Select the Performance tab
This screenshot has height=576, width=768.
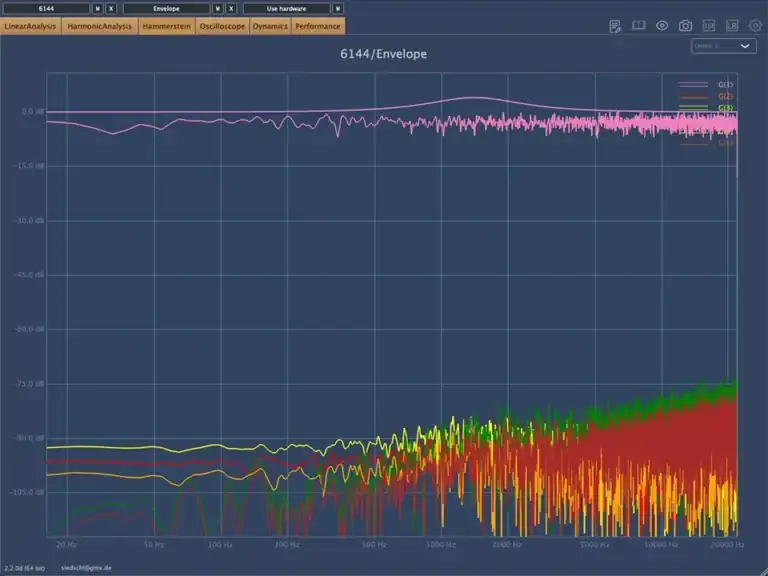[x=317, y=26]
